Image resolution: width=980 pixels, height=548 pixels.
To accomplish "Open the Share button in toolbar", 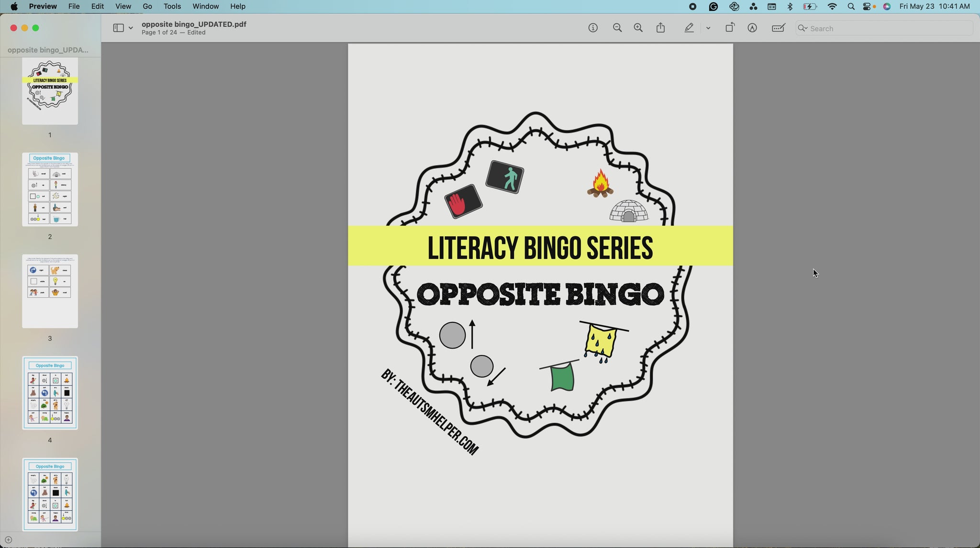I will pyautogui.click(x=661, y=28).
